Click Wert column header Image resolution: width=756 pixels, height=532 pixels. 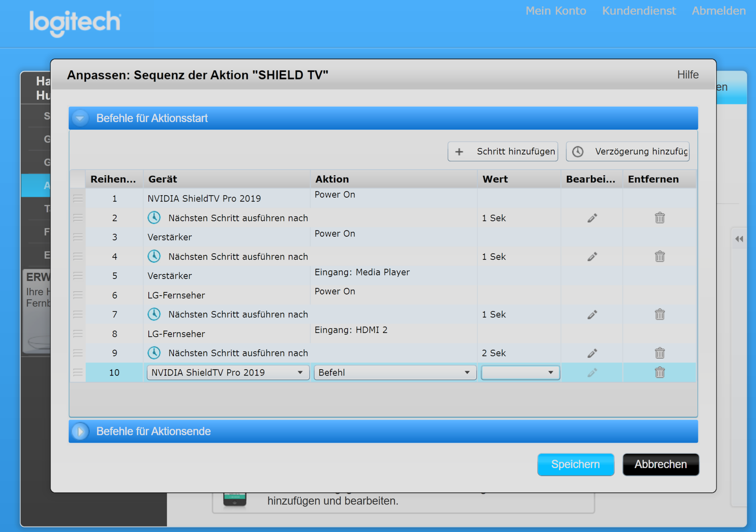520,179
